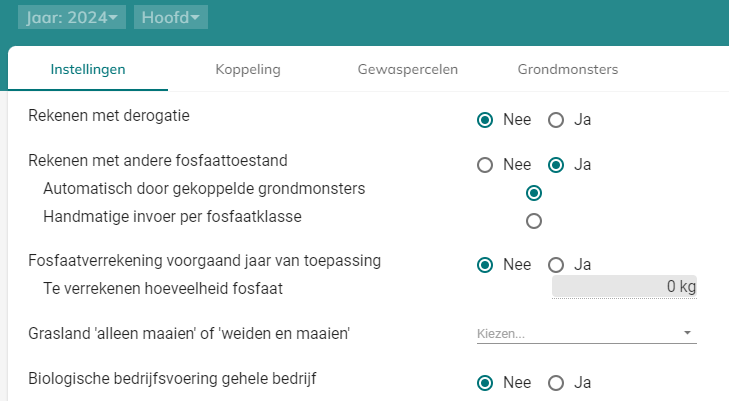Open the Grondmonsters tab
Image resolution: width=729 pixels, height=401 pixels.
pos(568,70)
